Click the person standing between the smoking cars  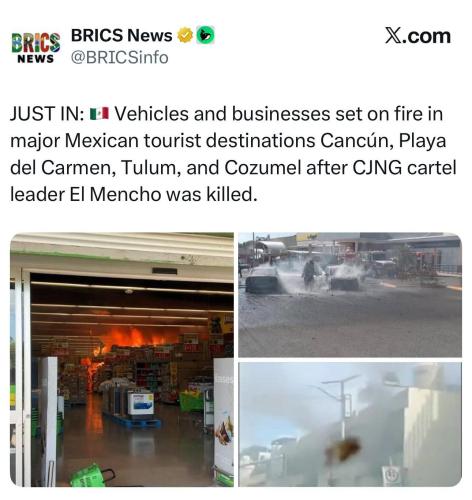(x=309, y=275)
